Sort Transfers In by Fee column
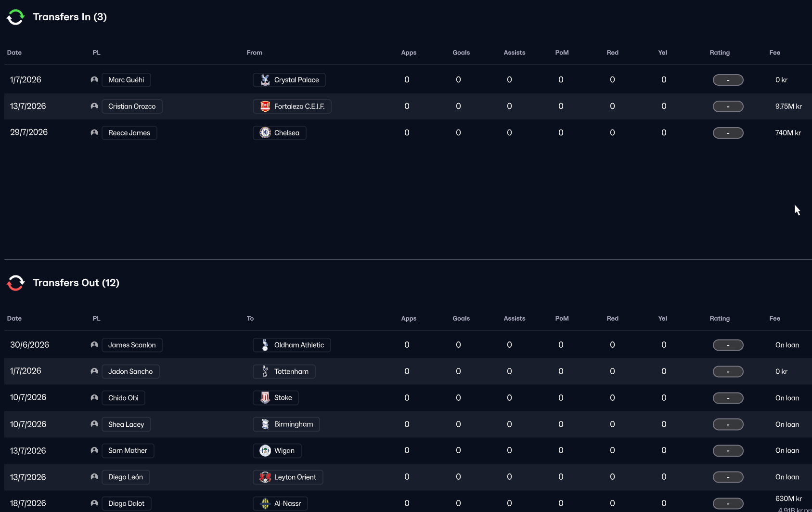Viewport: 812px width, 512px height. click(774, 53)
